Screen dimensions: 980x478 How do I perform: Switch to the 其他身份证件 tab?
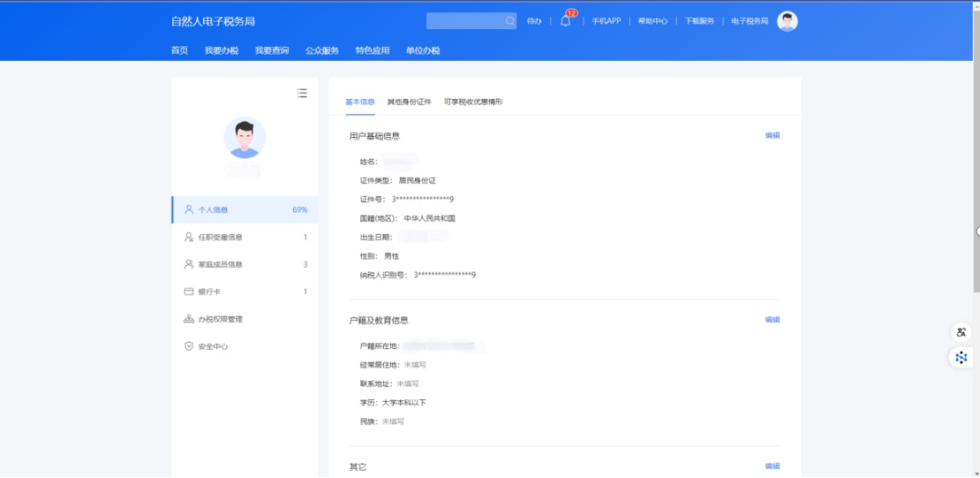point(409,102)
